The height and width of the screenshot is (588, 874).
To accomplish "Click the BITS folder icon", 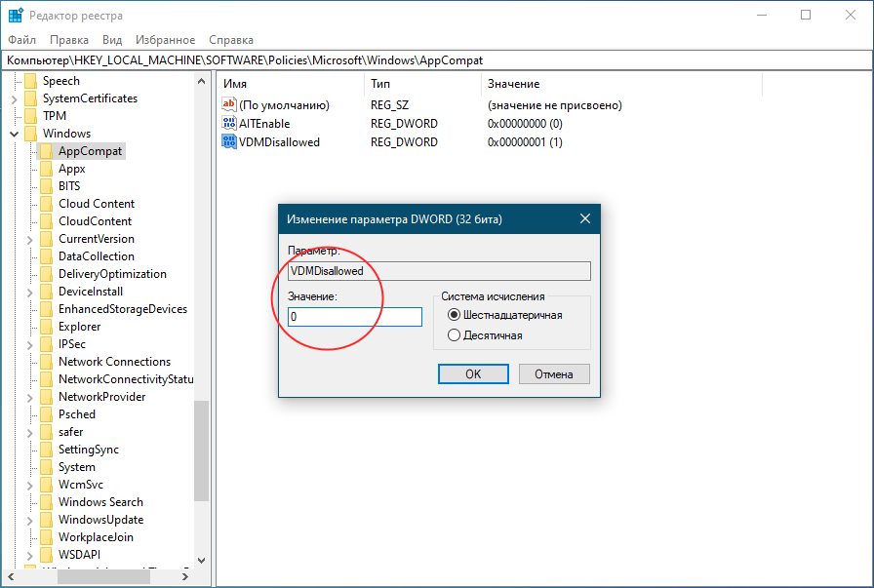I will click(x=47, y=186).
